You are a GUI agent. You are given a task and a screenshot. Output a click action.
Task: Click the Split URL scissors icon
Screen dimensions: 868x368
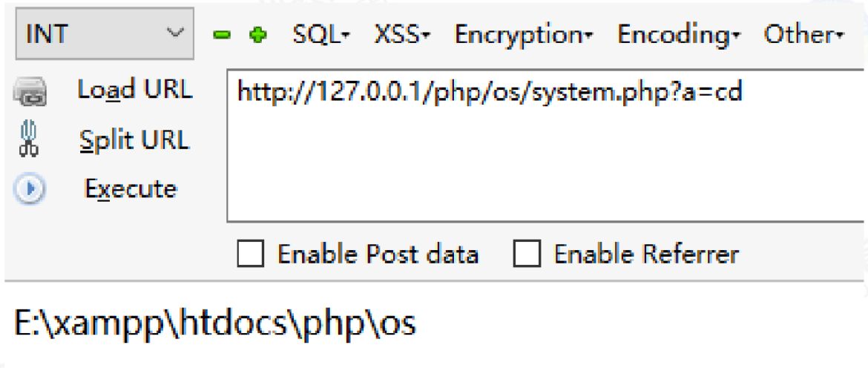[30, 139]
